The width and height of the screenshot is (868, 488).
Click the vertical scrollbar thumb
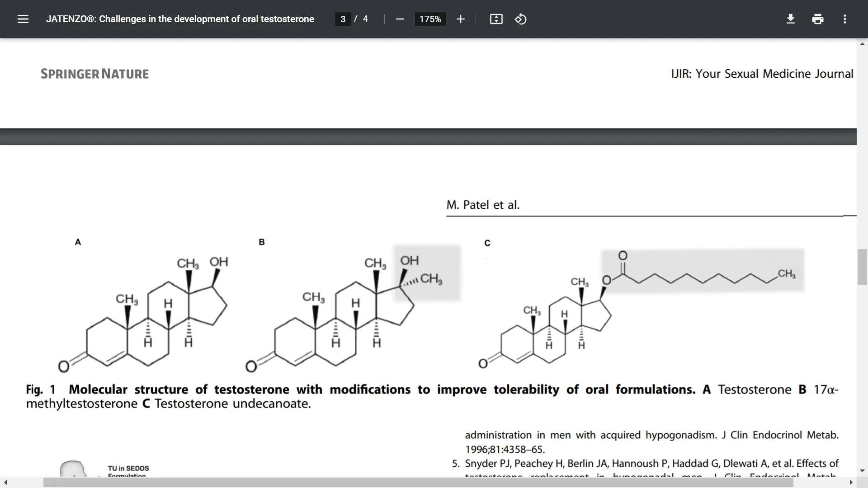862,267
